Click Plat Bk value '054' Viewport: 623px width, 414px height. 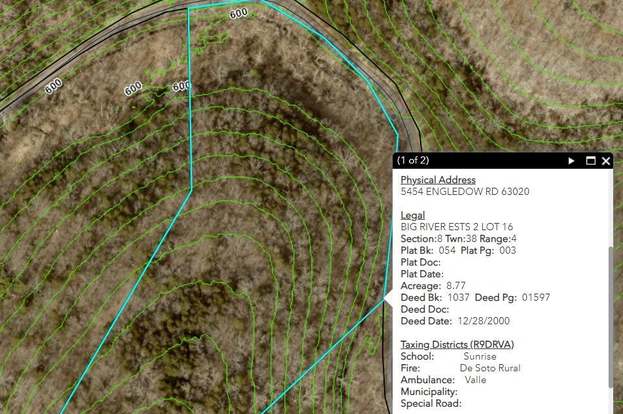447,250
